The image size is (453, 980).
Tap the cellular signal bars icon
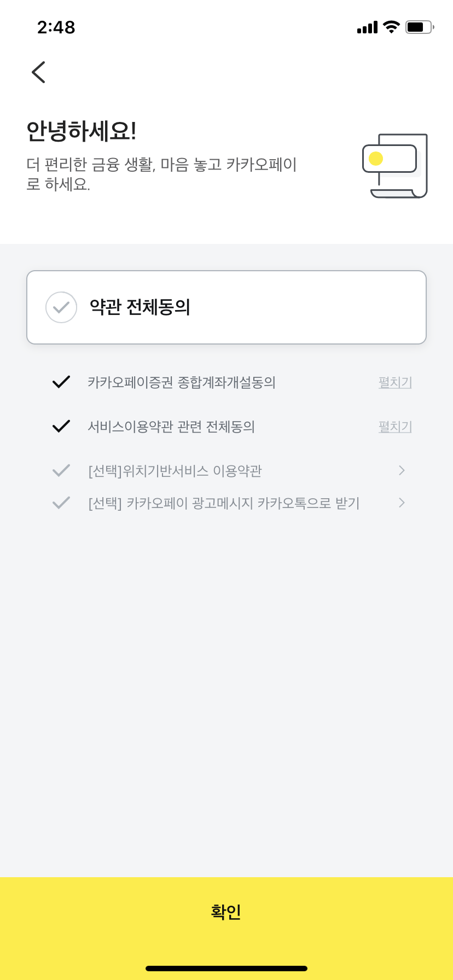coord(367,27)
